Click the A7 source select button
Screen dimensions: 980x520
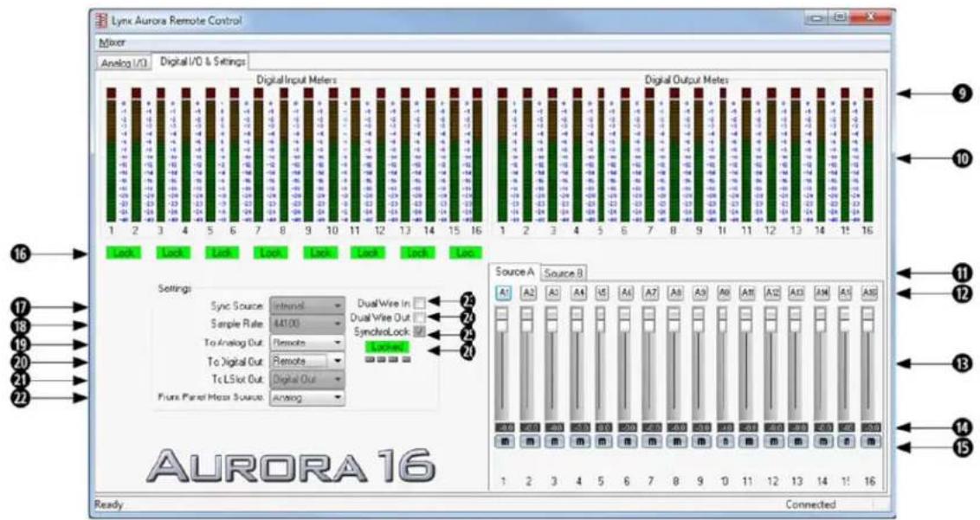651,293
